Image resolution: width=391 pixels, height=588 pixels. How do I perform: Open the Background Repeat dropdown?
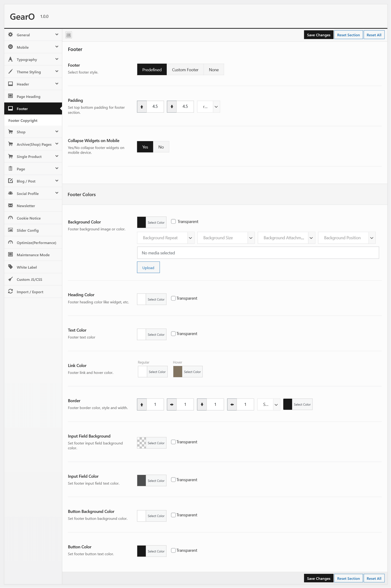[x=166, y=238]
